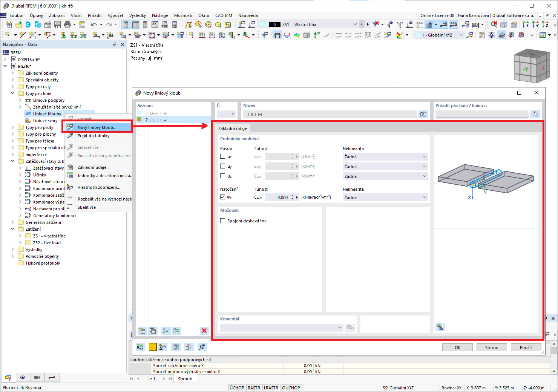This screenshot has width=558, height=392.
Task: Open ux Nelinearita dropdown
Action: (x=385, y=156)
